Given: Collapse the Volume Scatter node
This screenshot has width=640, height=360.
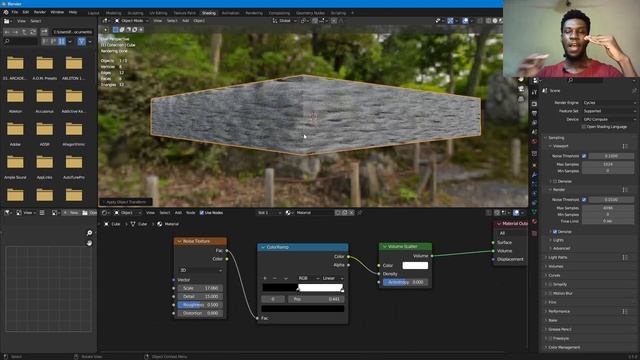Looking at the screenshot, I should (x=384, y=247).
